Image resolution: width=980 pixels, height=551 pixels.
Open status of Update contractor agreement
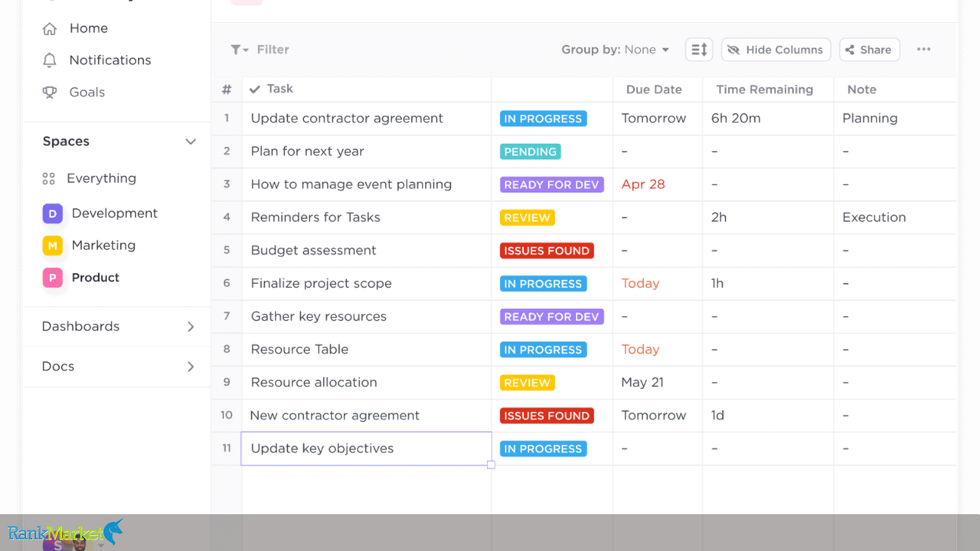pyautogui.click(x=544, y=119)
